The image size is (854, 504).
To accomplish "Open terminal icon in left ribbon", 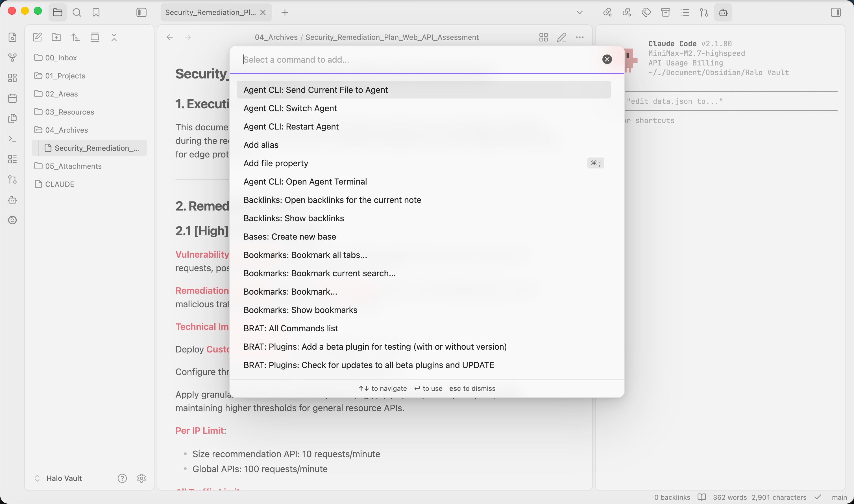I will pos(13,139).
